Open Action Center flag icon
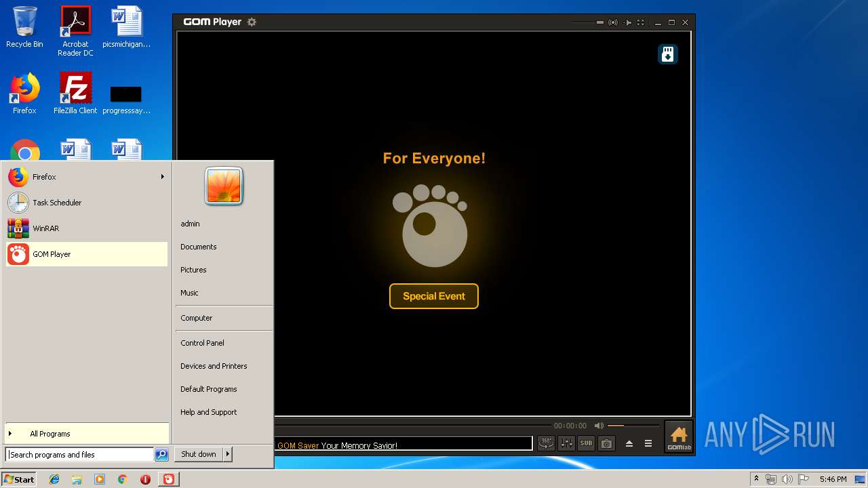The width and height of the screenshot is (868, 488). [804, 479]
